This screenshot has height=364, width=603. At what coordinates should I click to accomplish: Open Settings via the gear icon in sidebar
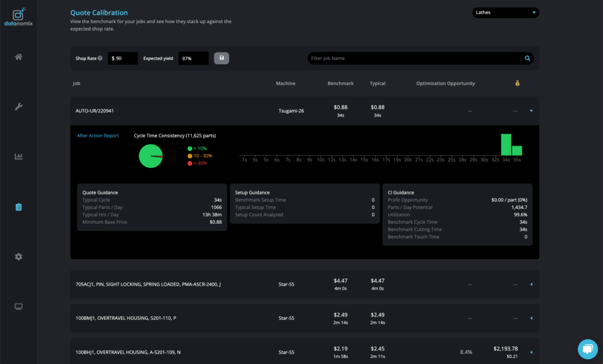(x=18, y=256)
